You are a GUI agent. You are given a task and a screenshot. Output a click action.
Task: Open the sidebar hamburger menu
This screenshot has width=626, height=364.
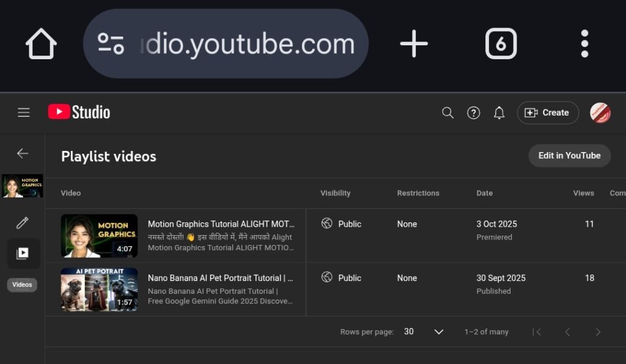point(23,112)
